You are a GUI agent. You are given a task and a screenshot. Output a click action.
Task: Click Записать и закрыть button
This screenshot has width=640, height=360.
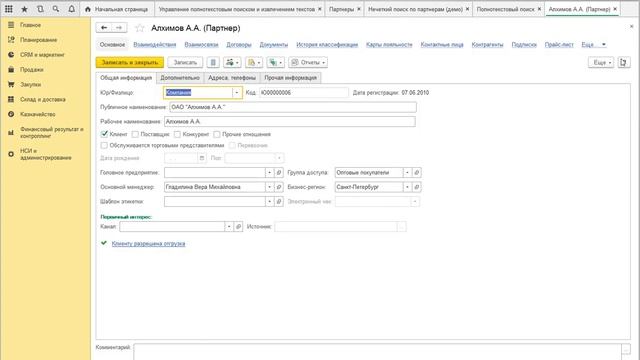130,62
